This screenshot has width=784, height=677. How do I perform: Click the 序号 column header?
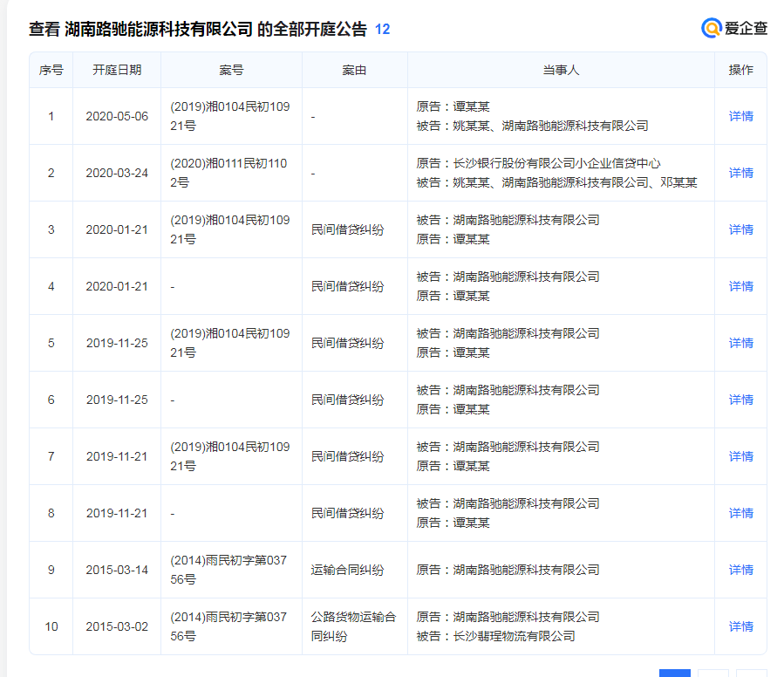(x=51, y=70)
